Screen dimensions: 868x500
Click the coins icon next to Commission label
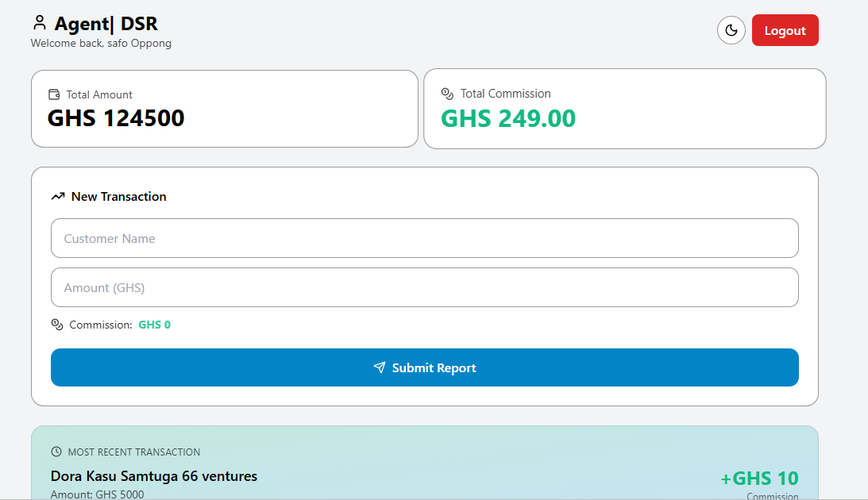tap(56, 325)
